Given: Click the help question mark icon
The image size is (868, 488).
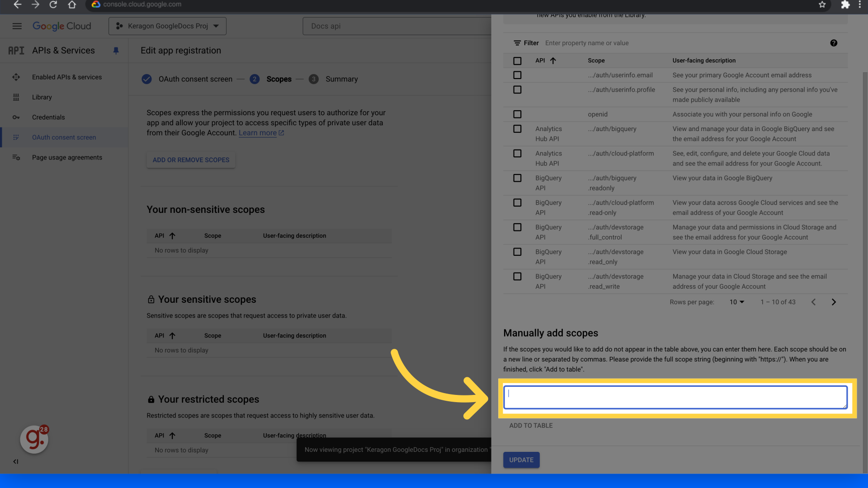Looking at the screenshot, I should pos(834,43).
